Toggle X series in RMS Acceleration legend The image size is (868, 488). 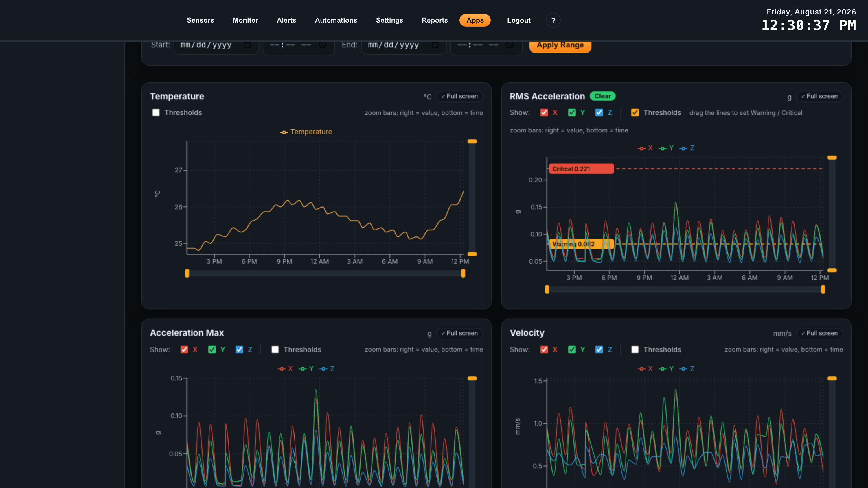pyautogui.click(x=645, y=148)
